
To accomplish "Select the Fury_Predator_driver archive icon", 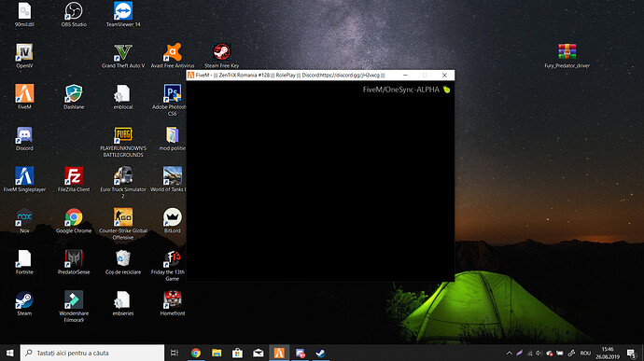I will 567,55.
